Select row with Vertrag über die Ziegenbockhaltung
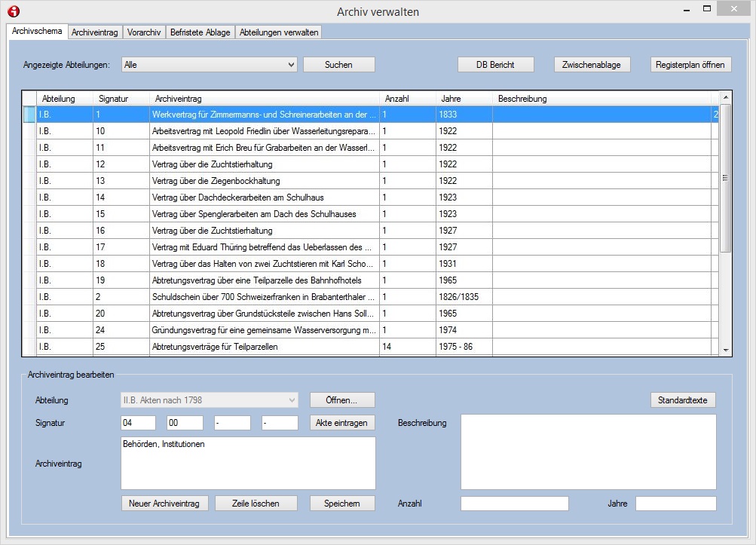756x545 pixels. 216,181
